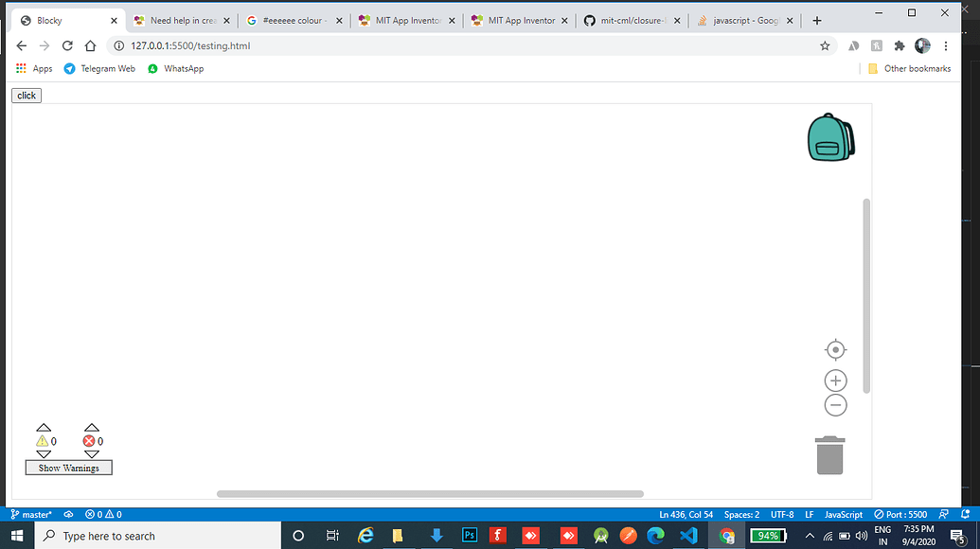Zoom in on the Blockly workspace
Viewport: 980px width, 549px height.
point(835,380)
